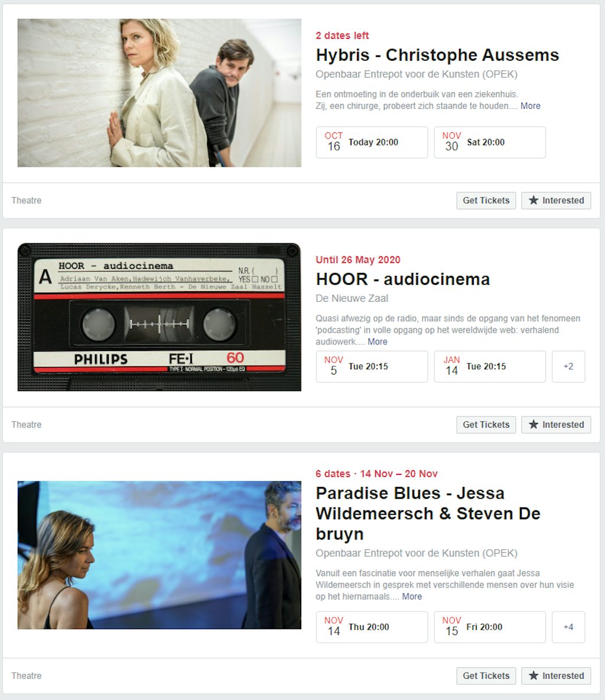Mark Hybris event as Interested
605x700 pixels.
click(x=556, y=200)
